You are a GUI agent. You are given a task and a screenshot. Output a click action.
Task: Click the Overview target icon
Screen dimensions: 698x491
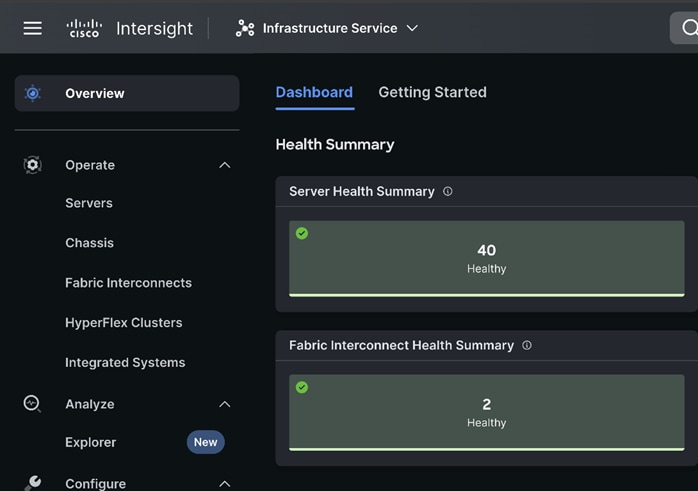pyautogui.click(x=32, y=93)
